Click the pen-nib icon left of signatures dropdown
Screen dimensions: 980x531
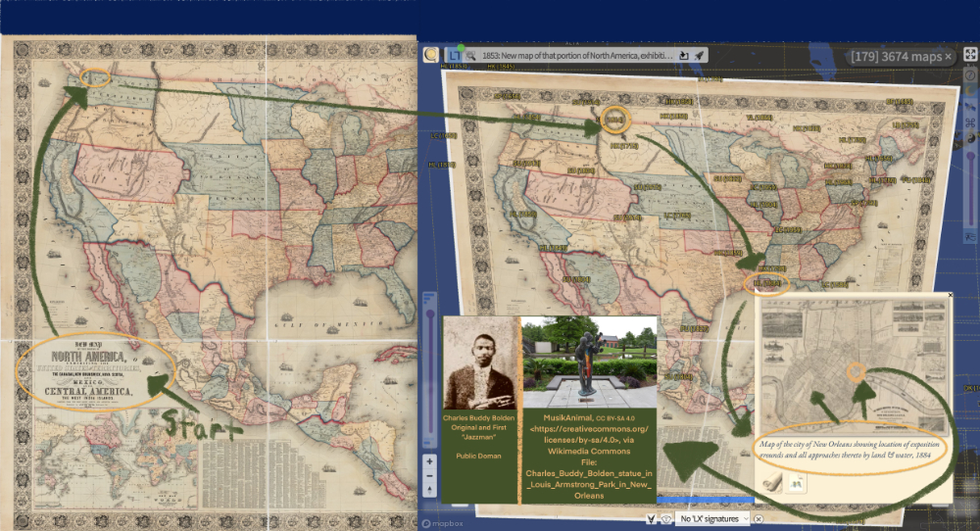[651, 518]
